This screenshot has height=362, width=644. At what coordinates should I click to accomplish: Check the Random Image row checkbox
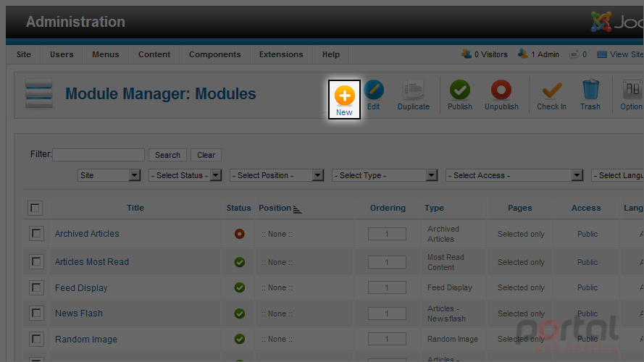coord(36,339)
